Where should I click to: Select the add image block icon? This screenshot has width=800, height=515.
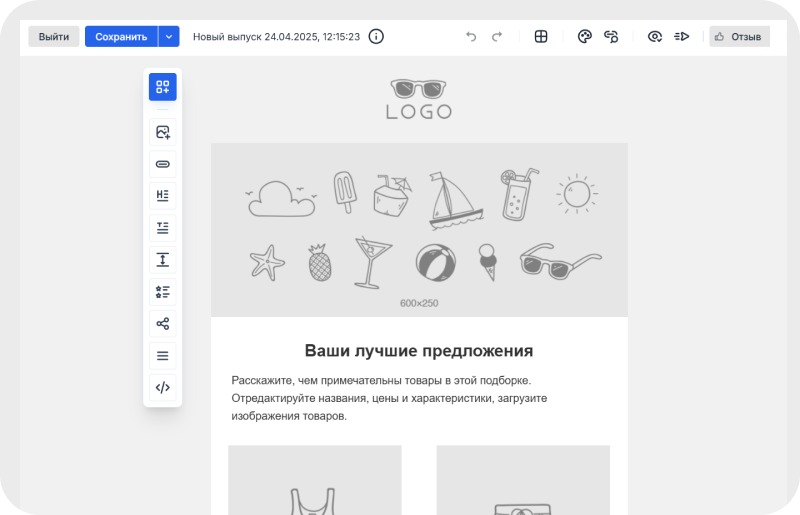[163, 132]
